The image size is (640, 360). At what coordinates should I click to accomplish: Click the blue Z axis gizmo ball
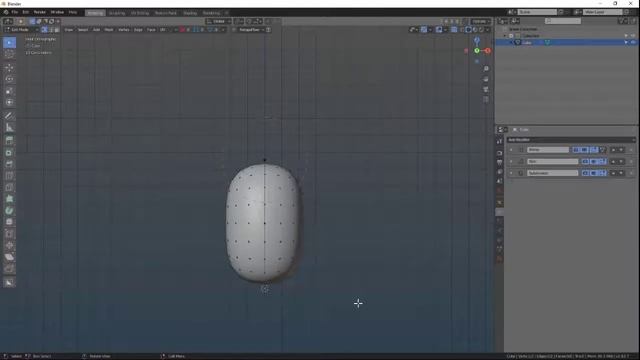tap(477, 40)
